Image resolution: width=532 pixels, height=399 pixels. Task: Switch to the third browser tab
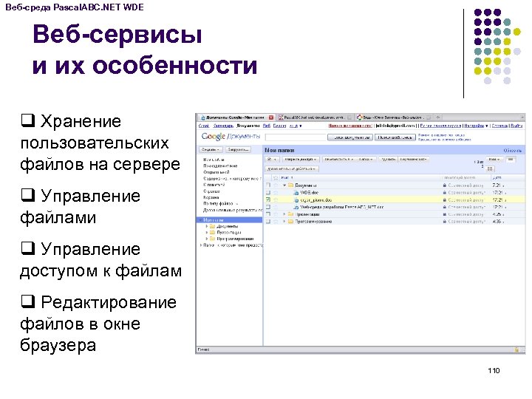point(393,117)
